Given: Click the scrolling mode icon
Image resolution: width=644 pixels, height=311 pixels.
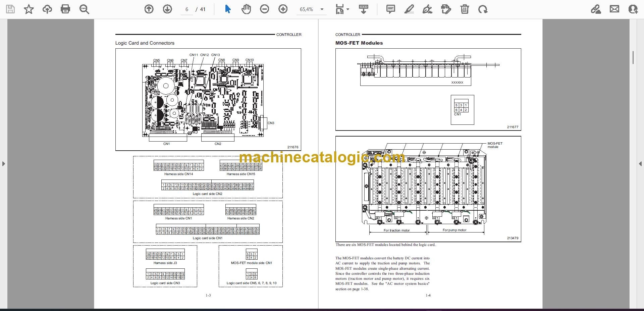Looking at the screenshot, I should tap(364, 9).
